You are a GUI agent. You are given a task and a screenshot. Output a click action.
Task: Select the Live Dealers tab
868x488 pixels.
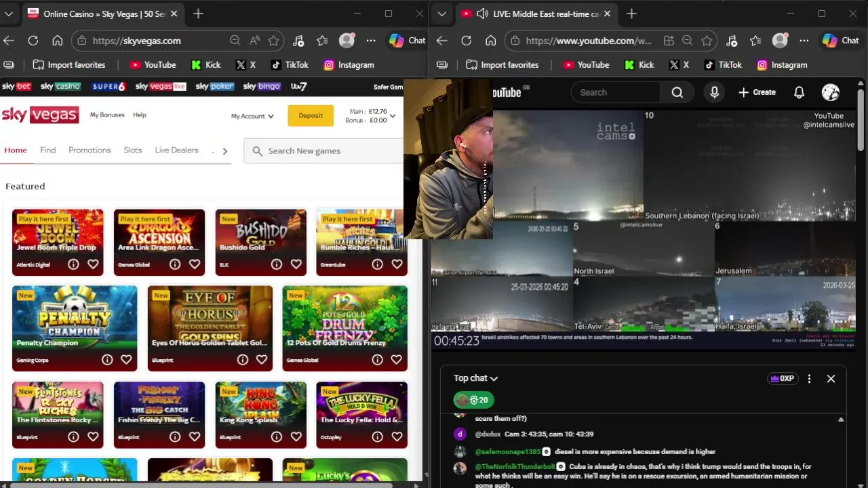pos(176,150)
